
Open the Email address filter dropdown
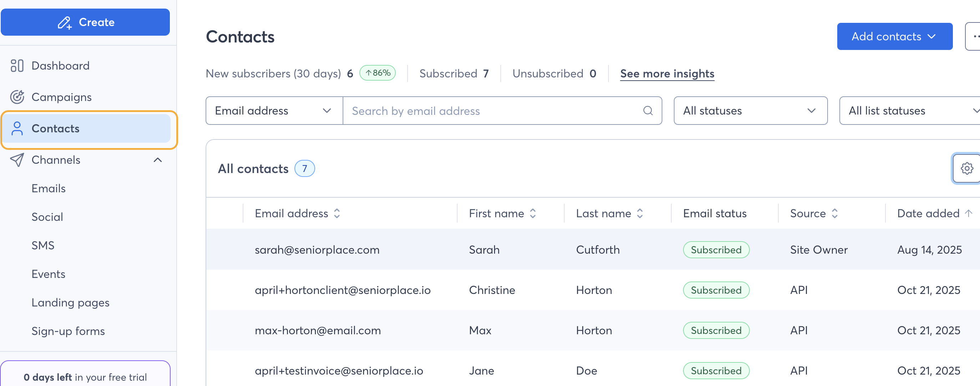(x=274, y=111)
